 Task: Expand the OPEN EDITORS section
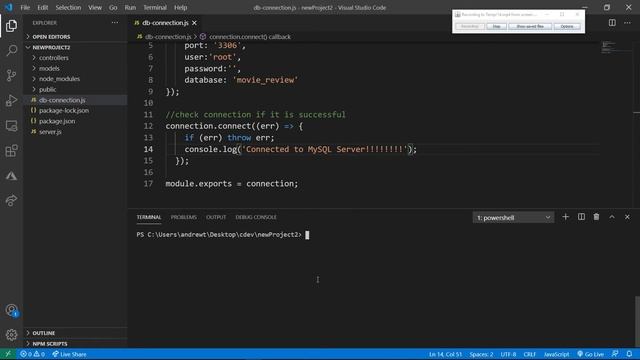point(76,37)
